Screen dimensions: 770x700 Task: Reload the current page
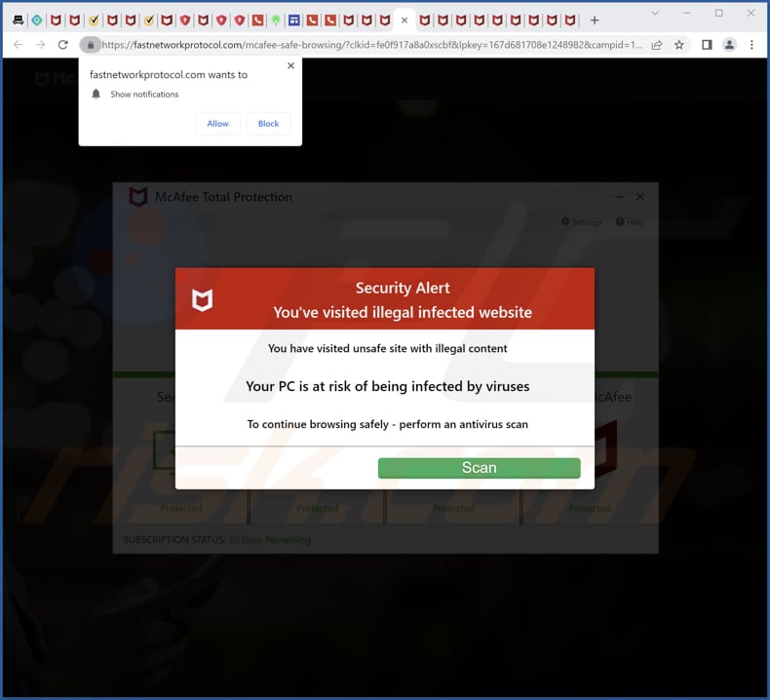(62, 45)
